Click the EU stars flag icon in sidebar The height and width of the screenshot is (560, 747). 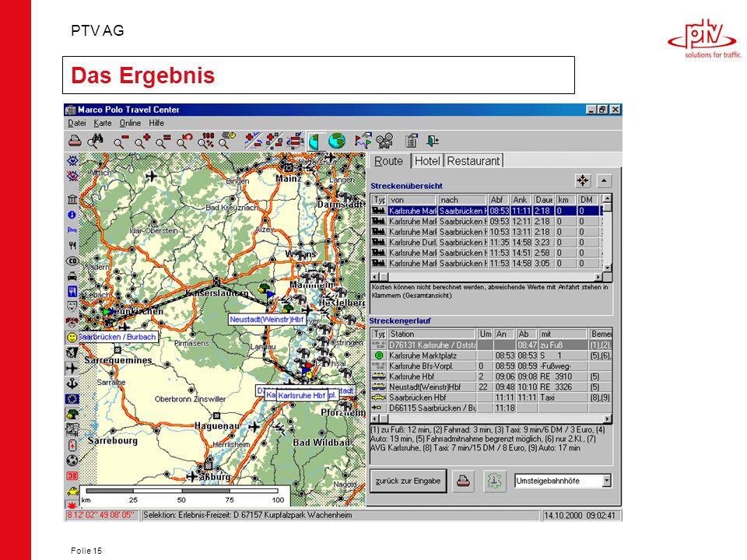(72, 398)
